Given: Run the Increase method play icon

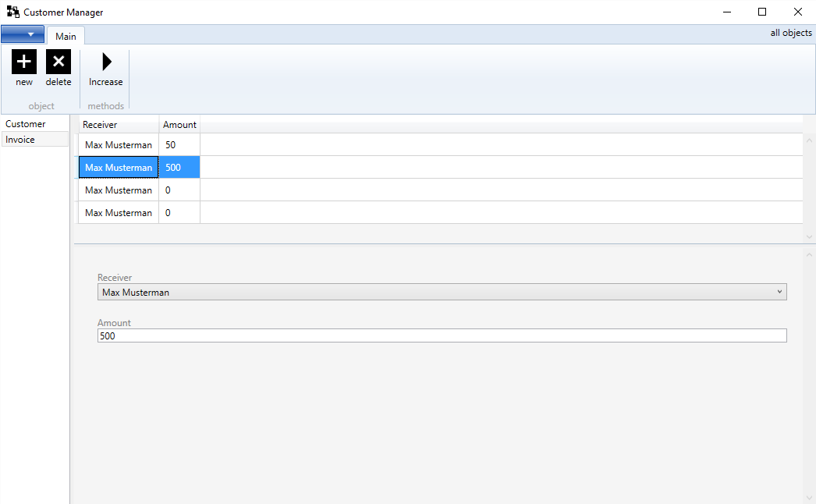Looking at the screenshot, I should pos(106,62).
